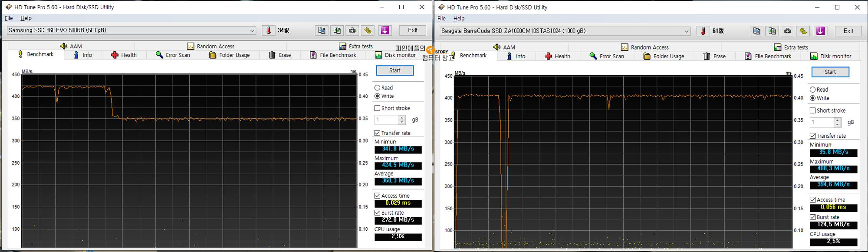The height and width of the screenshot is (252, 868).
Task: Click Start button in Seagate window
Action: point(830,72)
